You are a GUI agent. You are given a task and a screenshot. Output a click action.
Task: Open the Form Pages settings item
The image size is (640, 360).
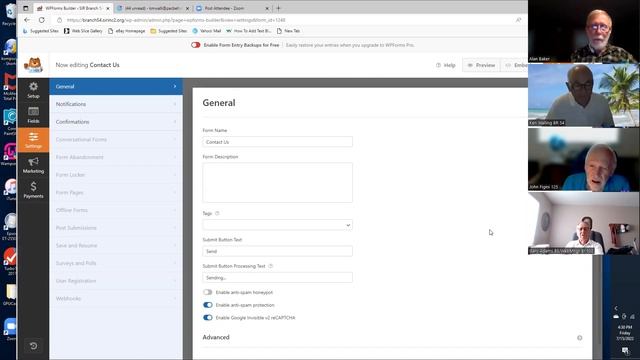(x=116, y=192)
